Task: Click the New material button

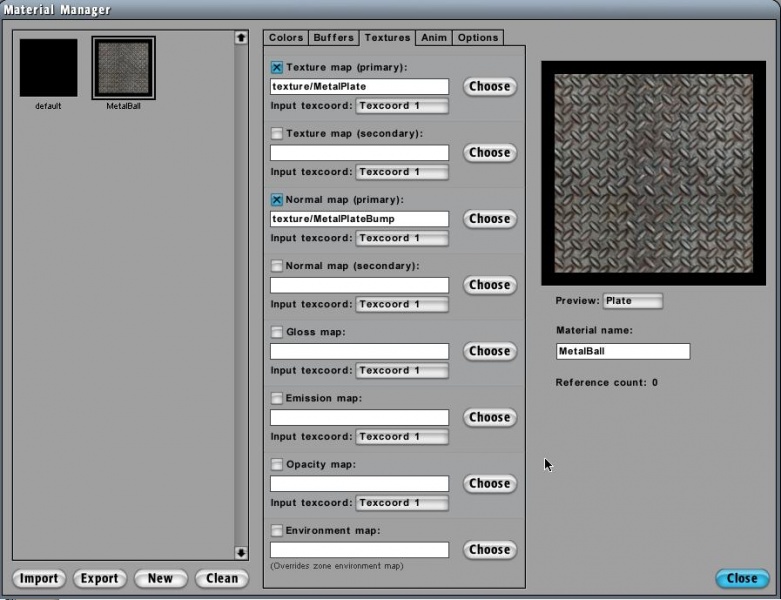Action: 160,578
